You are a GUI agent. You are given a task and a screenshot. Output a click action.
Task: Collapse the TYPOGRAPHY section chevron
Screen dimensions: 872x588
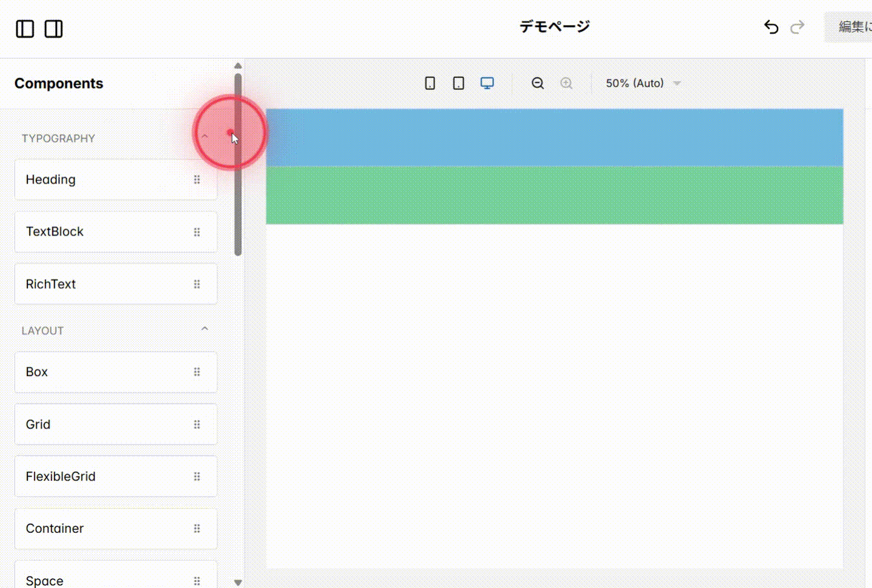(205, 136)
